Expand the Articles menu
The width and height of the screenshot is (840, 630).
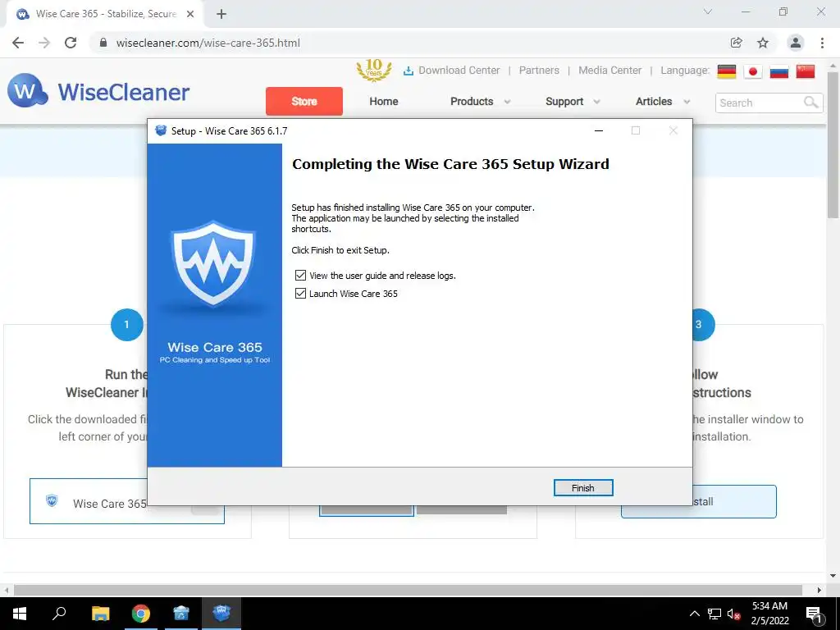click(663, 101)
